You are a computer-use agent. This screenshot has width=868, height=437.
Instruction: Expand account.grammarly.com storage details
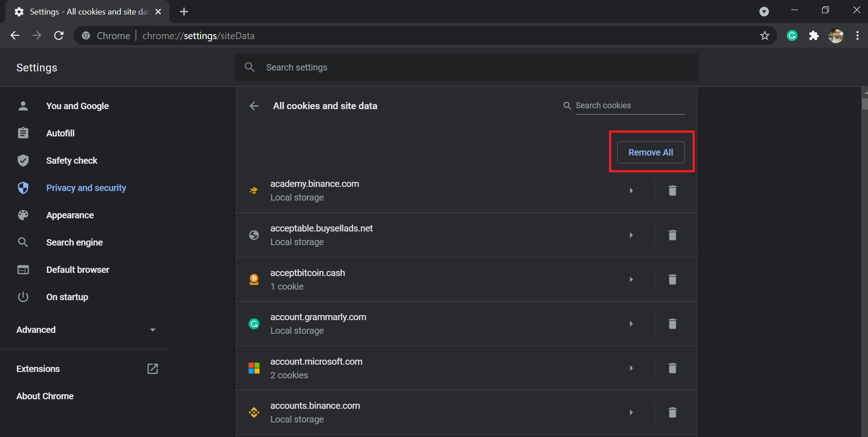[631, 324]
